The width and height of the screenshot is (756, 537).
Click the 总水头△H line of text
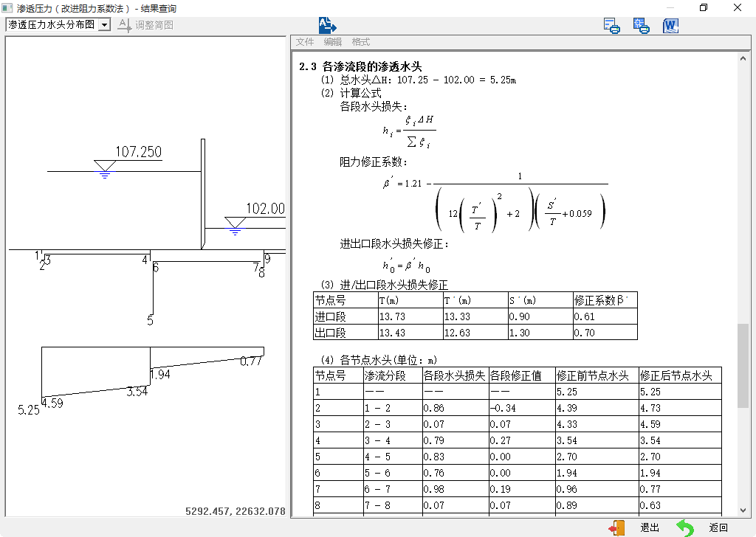[419, 80]
